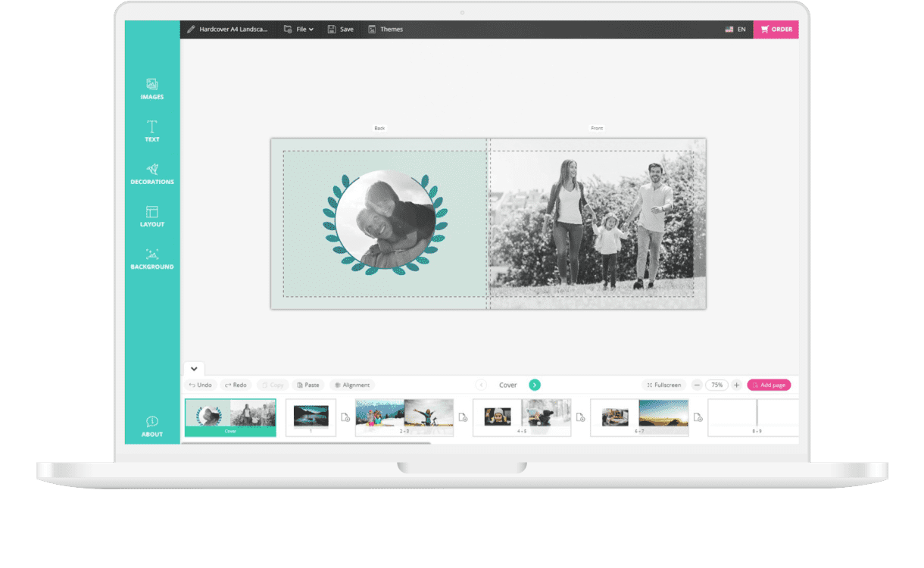Open the Decorations panel
Image resolution: width=924 pixels, height=568 pixels.
point(151,173)
